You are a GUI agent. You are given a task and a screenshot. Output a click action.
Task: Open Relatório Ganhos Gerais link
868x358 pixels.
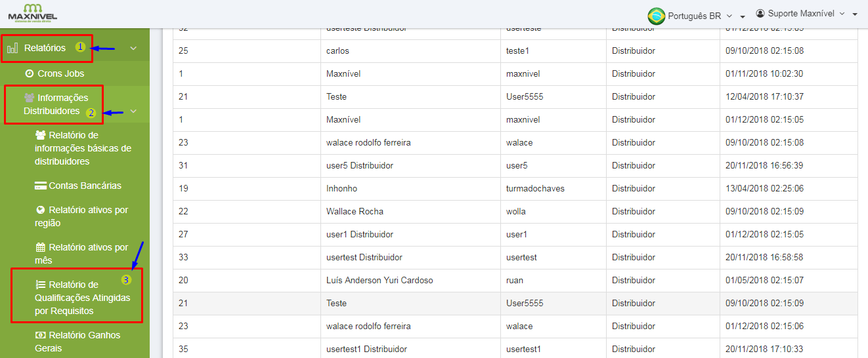pyautogui.click(x=77, y=342)
